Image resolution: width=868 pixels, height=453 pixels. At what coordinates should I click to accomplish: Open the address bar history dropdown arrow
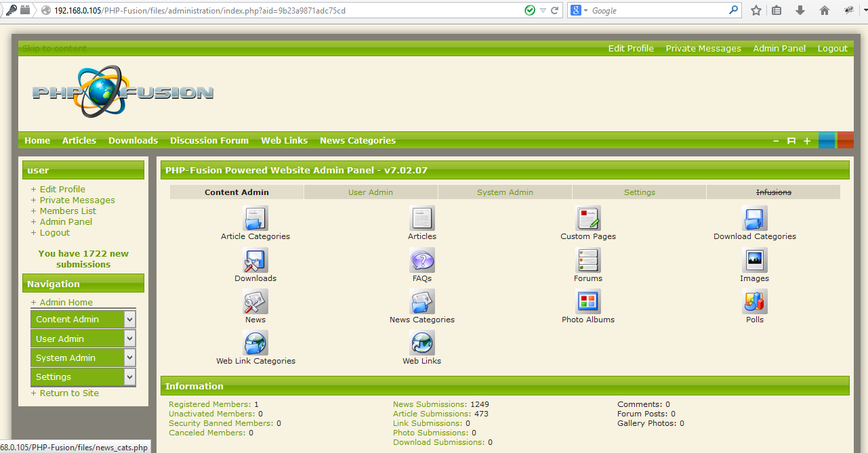pos(543,10)
